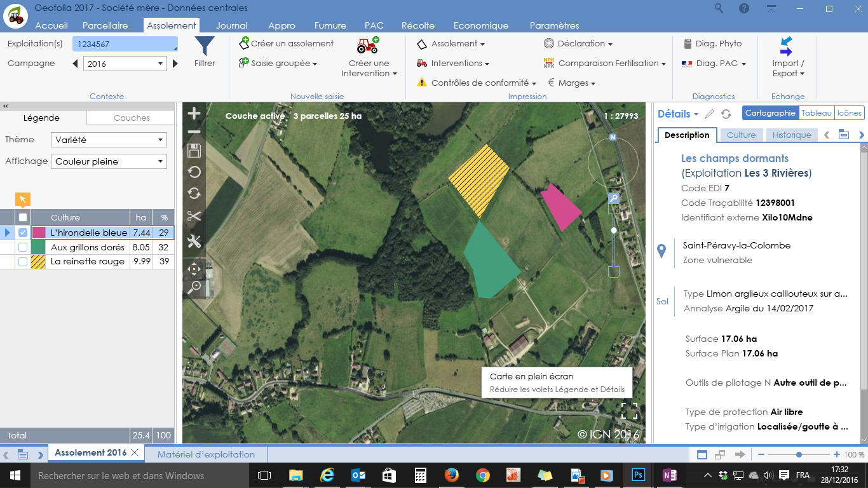Close the Assolement 2016 bottom tab
This screenshot has width=868, height=488.
pos(134,453)
